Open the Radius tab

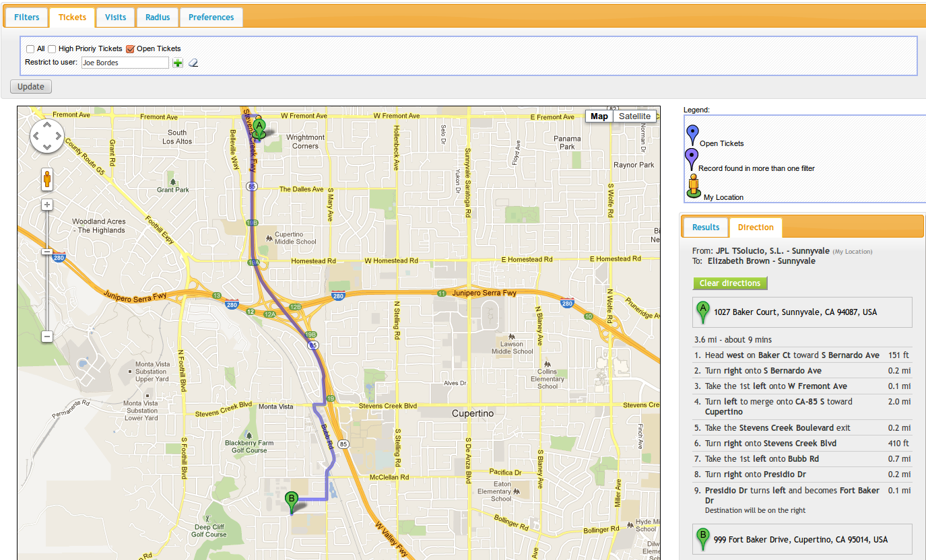[x=158, y=17]
